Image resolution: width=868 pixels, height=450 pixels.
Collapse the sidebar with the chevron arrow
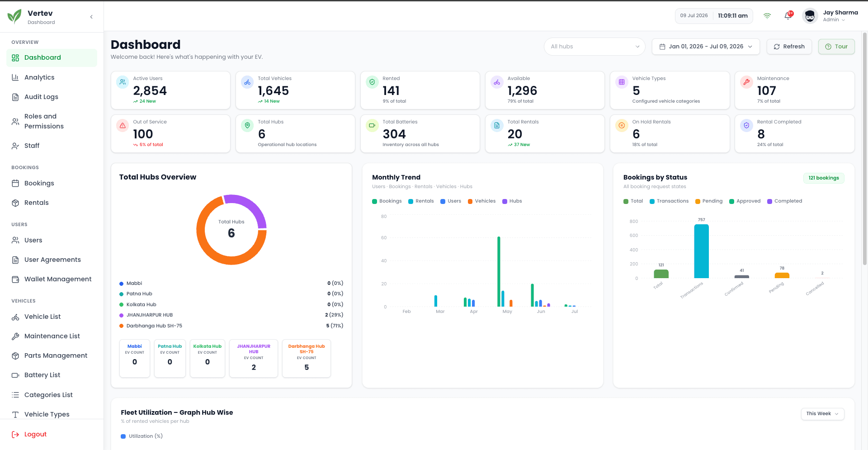point(91,17)
